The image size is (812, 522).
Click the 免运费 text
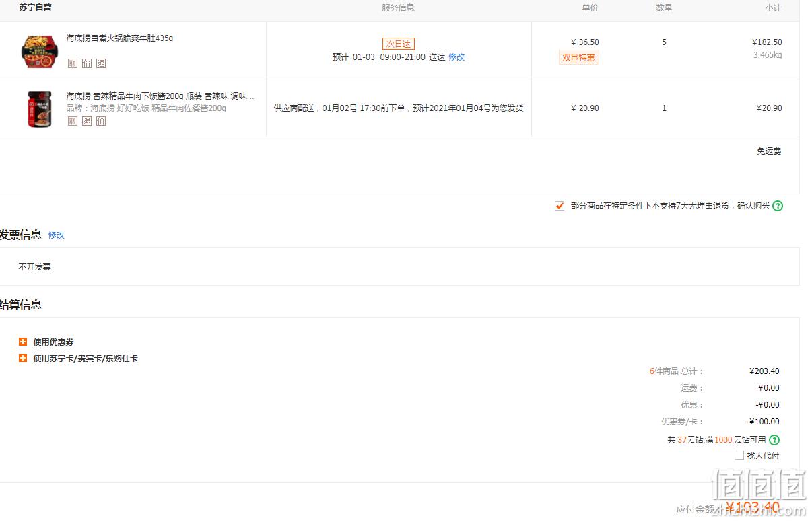point(769,151)
